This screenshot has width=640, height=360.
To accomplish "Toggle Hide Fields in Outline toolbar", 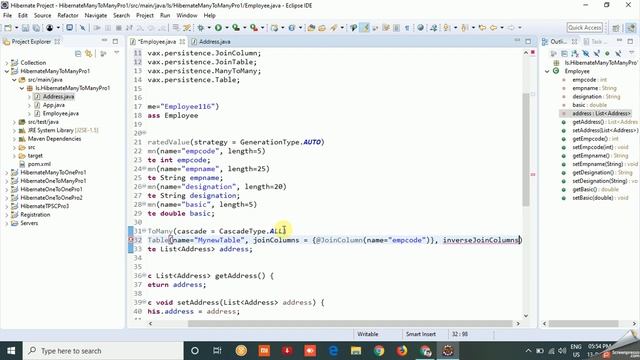I will click(x=586, y=53).
